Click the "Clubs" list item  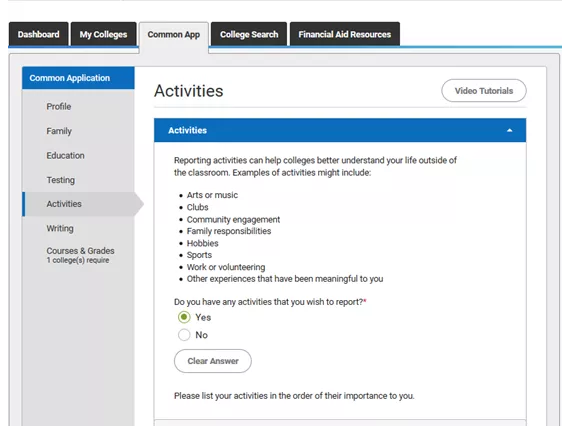click(x=198, y=207)
